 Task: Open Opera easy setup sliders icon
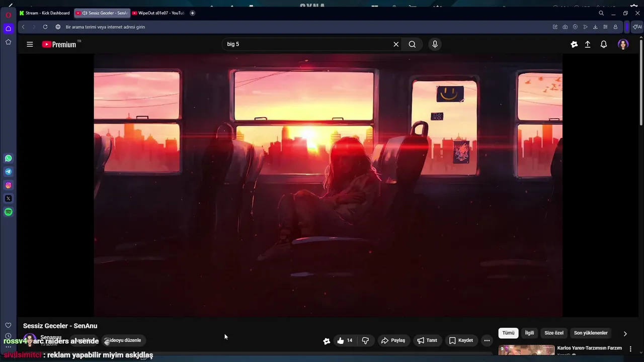605,27
